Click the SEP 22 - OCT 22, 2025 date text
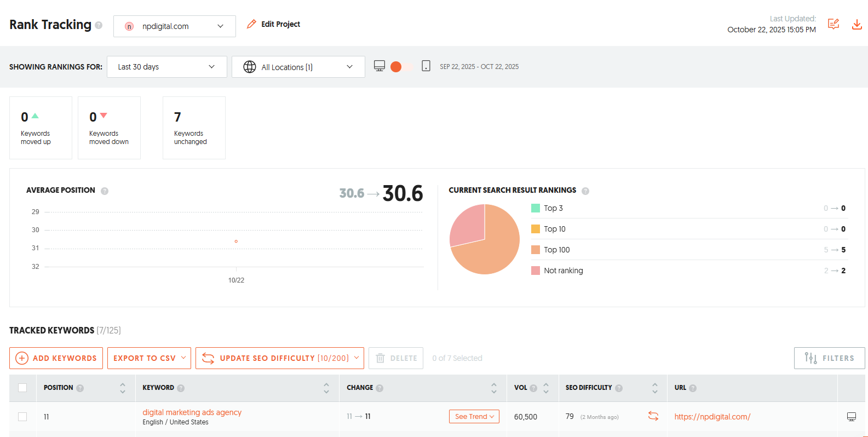The height and width of the screenshot is (437, 868). pos(479,67)
